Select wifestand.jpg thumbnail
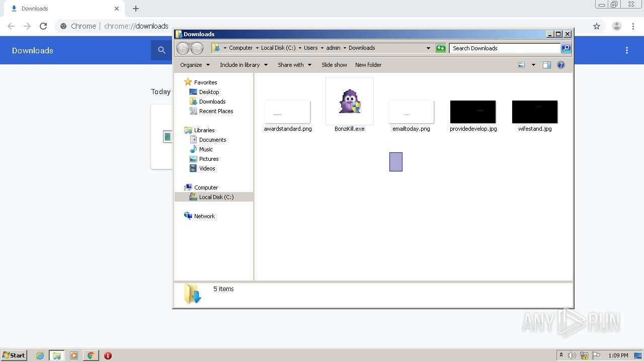The image size is (644, 362). tap(535, 112)
